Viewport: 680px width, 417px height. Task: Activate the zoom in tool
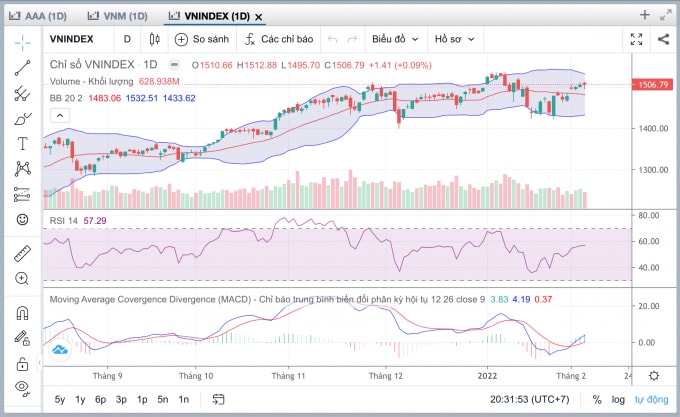point(23,279)
